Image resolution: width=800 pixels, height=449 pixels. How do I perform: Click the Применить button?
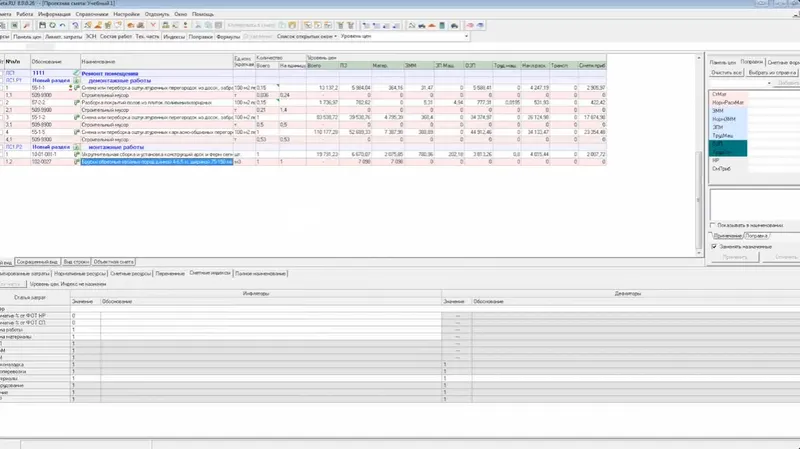coord(735,257)
